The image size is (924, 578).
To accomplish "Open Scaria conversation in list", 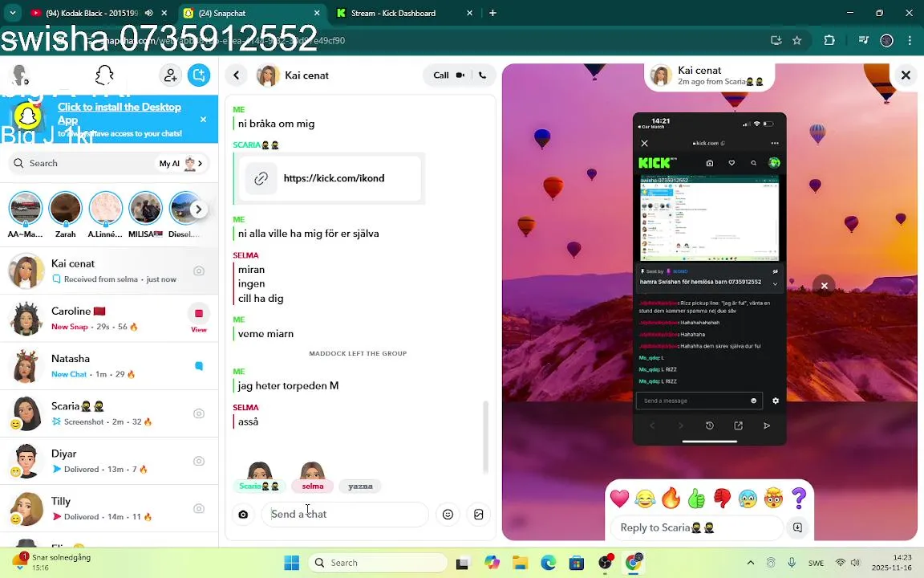I will (109, 413).
